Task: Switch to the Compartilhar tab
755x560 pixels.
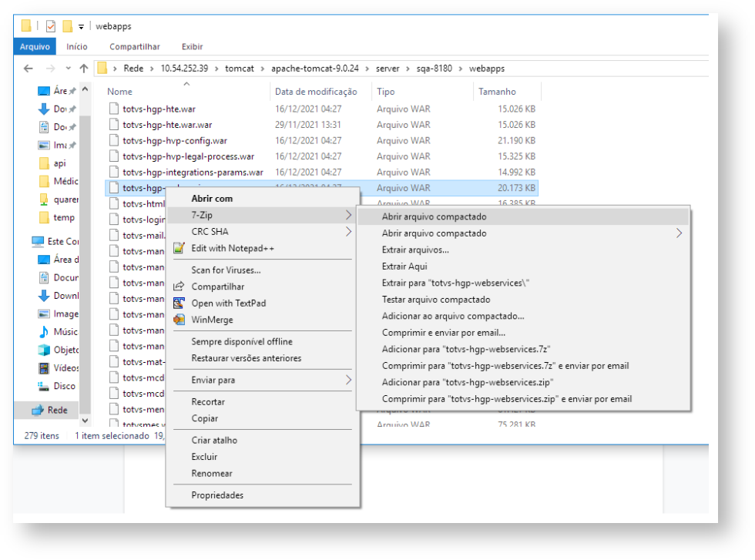Action: coord(135,47)
